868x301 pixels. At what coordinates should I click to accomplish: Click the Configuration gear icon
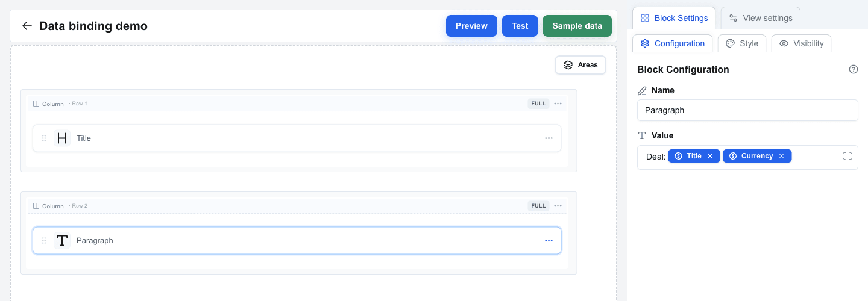pos(645,43)
